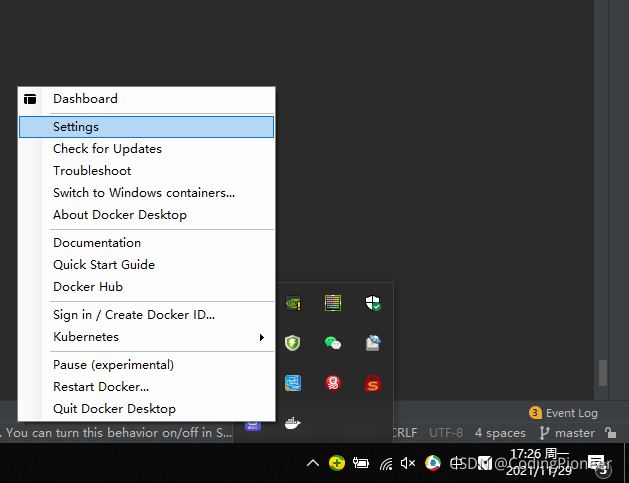Image resolution: width=629 pixels, height=483 pixels.
Task: Open Docker Hub from the menu
Action: coord(146,287)
